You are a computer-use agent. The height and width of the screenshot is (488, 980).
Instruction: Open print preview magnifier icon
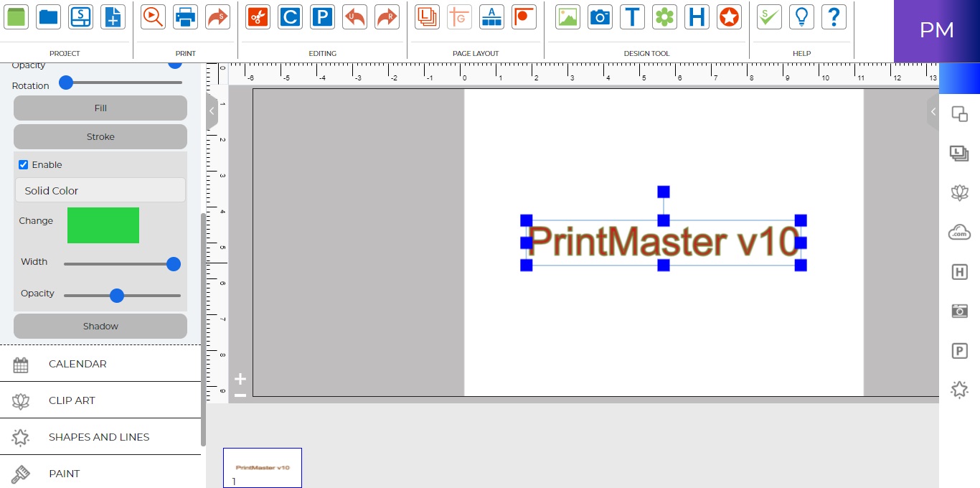point(153,17)
